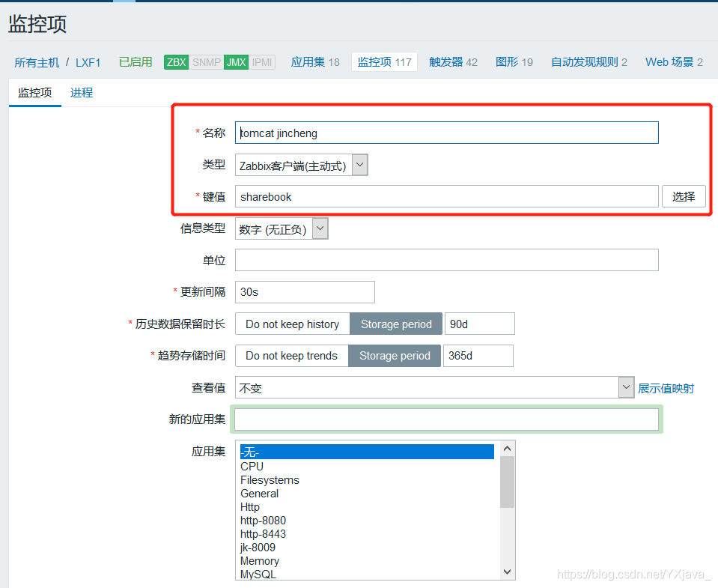The width and height of the screenshot is (718, 588).
Task: Open the LXF1 host link
Action: [x=88, y=62]
